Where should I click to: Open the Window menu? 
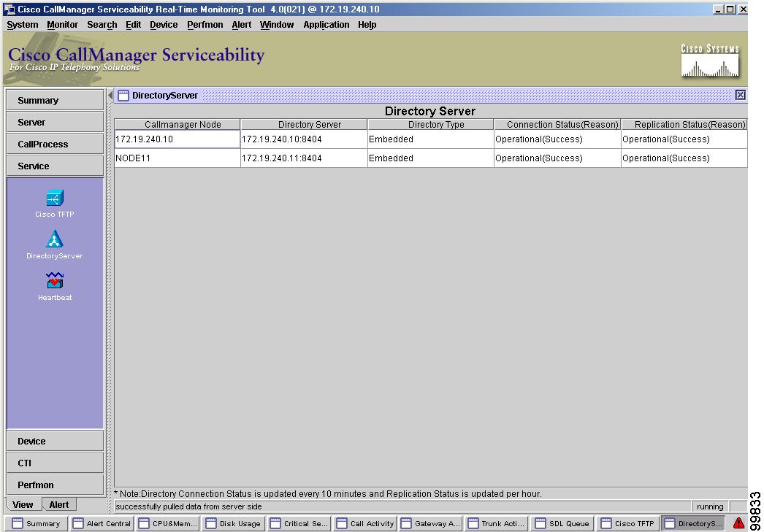pyautogui.click(x=277, y=25)
